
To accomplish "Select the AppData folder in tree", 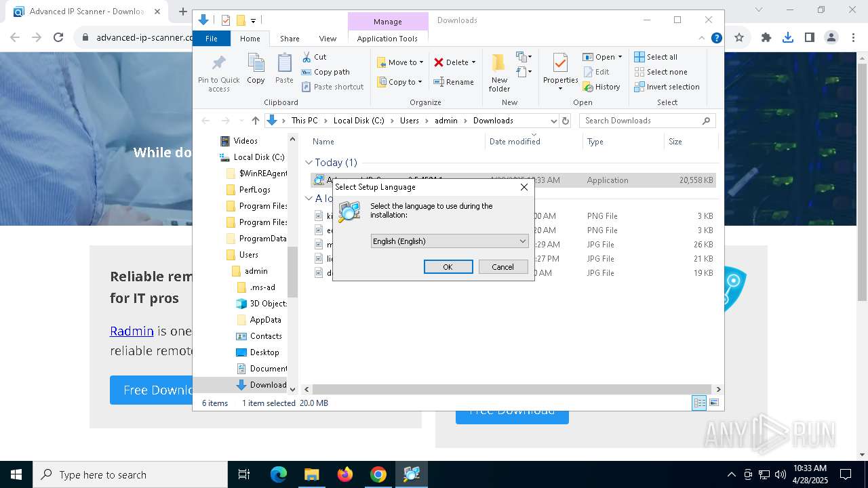I will click(258, 320).
